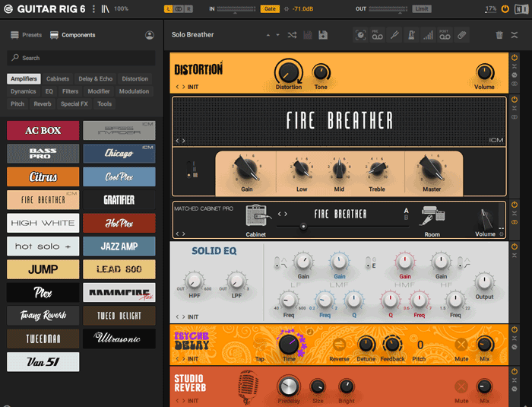The height and width of the screenshot is (407, 532).
Task: Switch to the Presets tab
Action: coord(27,35)
